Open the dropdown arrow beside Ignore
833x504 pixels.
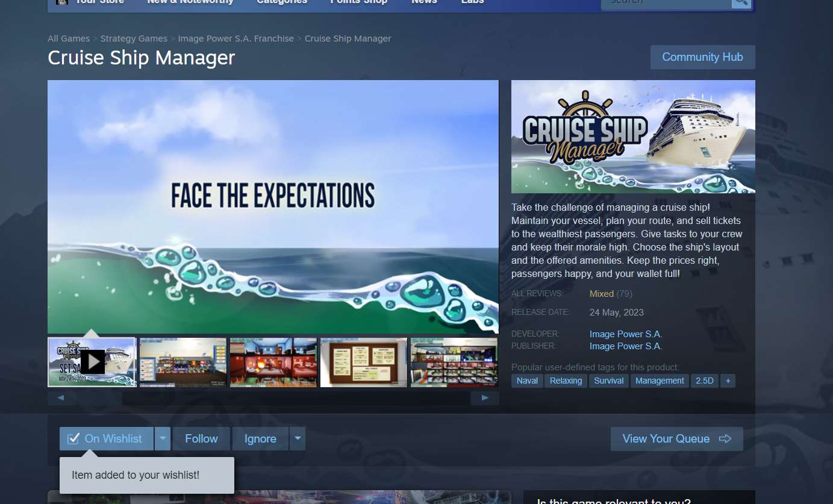[x=298, y=439]
